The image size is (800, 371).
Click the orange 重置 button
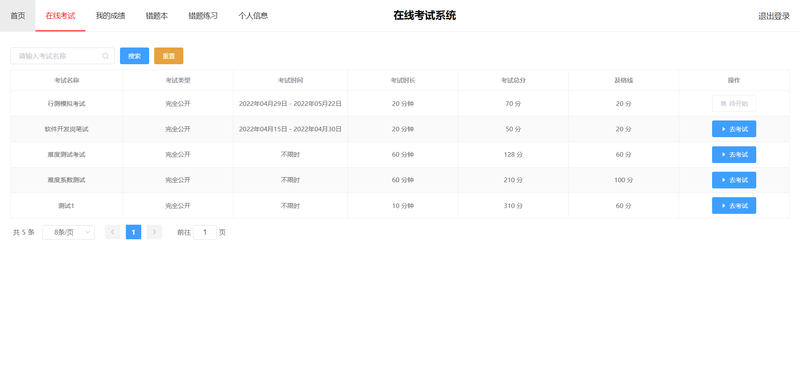[x=168, y=56]
